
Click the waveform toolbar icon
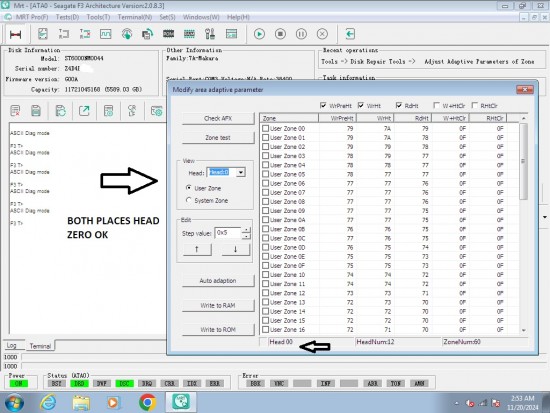106,34
